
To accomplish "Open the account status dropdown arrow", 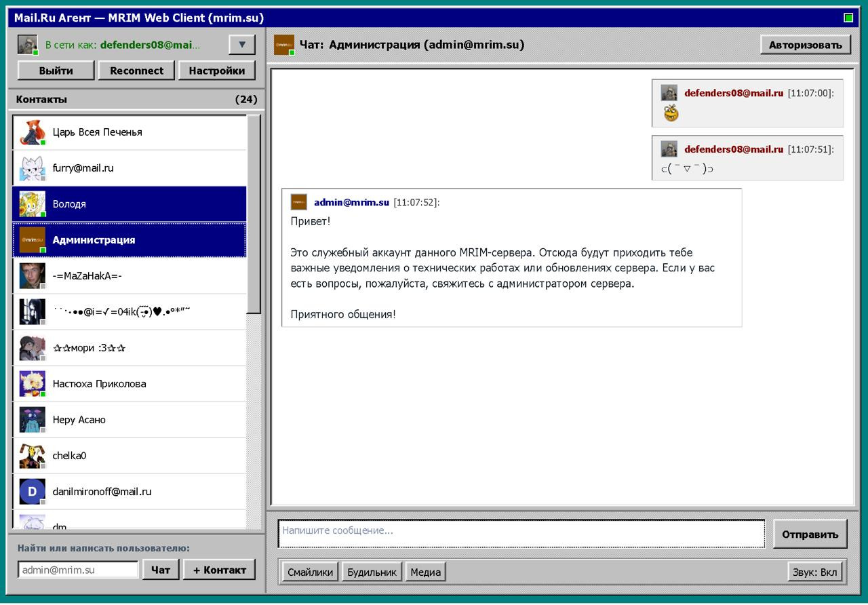I will pyautogui.click(x=242, y=45).
